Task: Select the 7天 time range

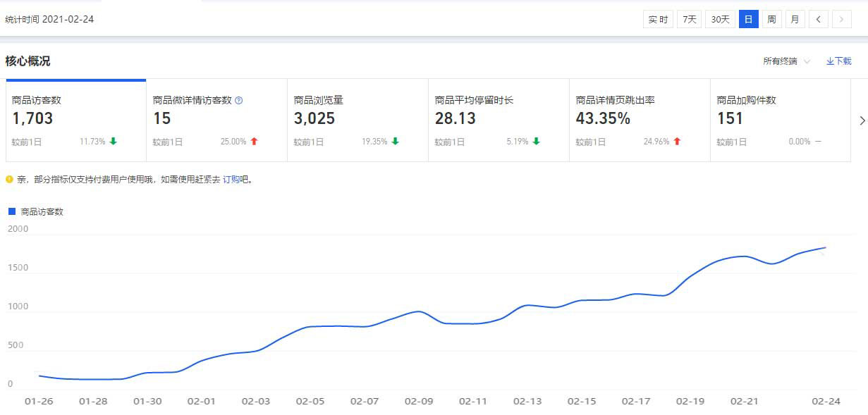Action: [689, 19]
